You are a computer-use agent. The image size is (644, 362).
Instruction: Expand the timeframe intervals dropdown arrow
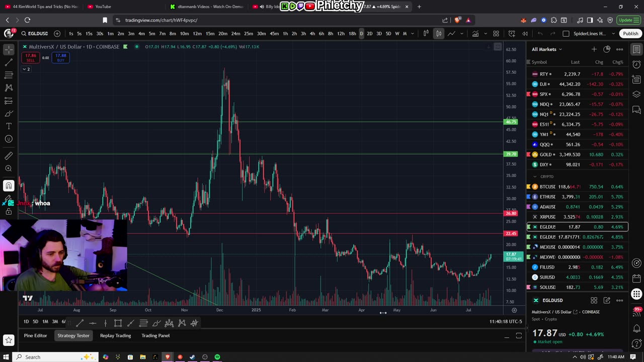pyautogui.click(x=413, y=34)
